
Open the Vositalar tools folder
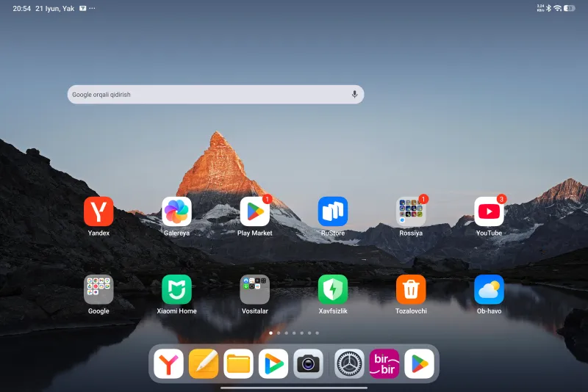(254, 289)
